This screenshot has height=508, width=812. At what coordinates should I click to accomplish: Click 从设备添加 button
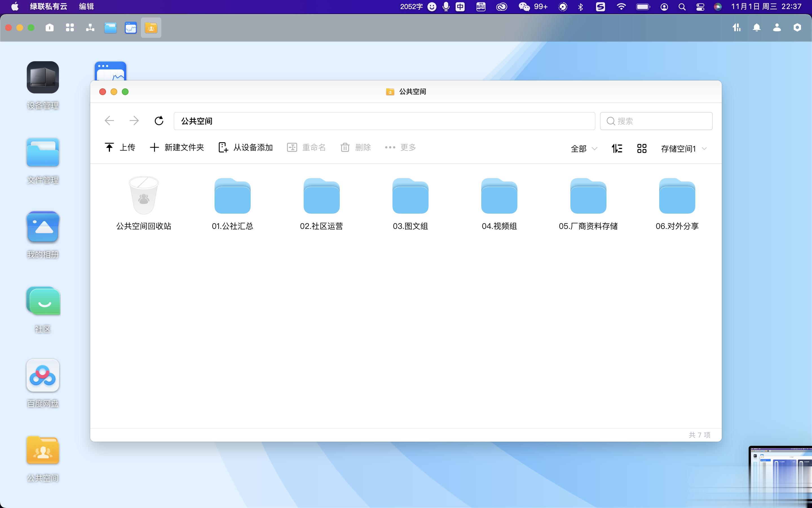click(x=246, y=147)
